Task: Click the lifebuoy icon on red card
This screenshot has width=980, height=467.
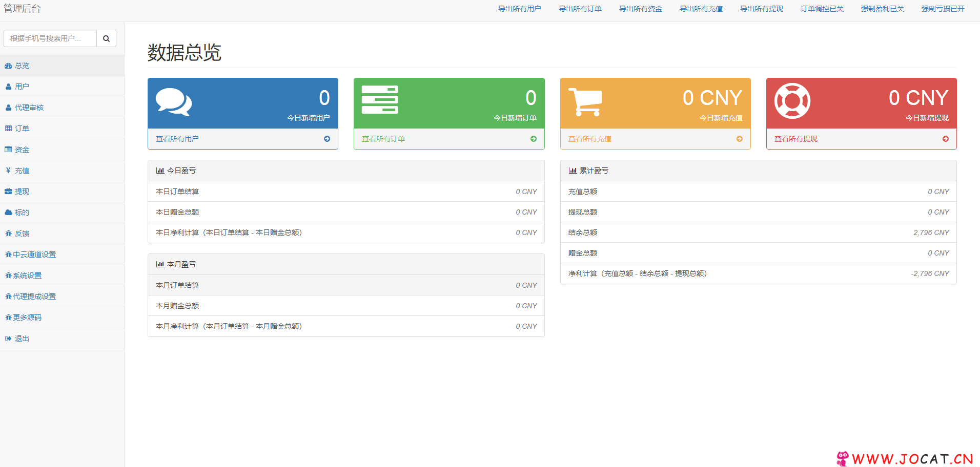Action: (x=792, y=101)
